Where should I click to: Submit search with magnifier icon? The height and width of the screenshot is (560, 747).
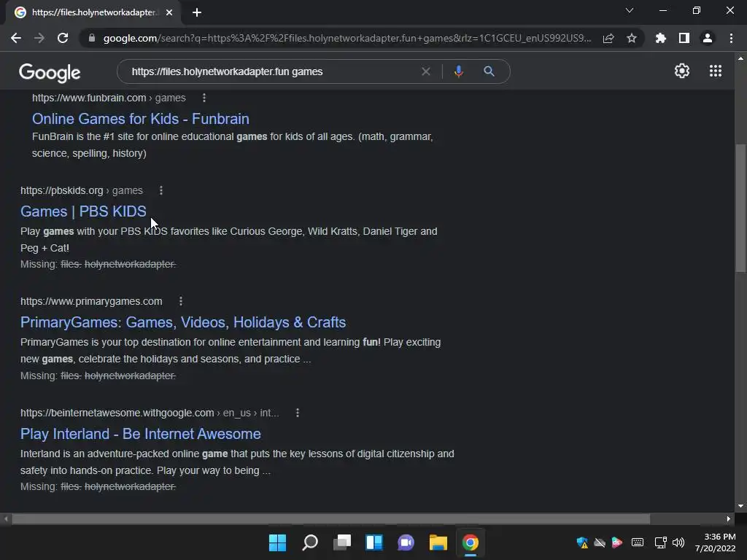pos(489,71)
